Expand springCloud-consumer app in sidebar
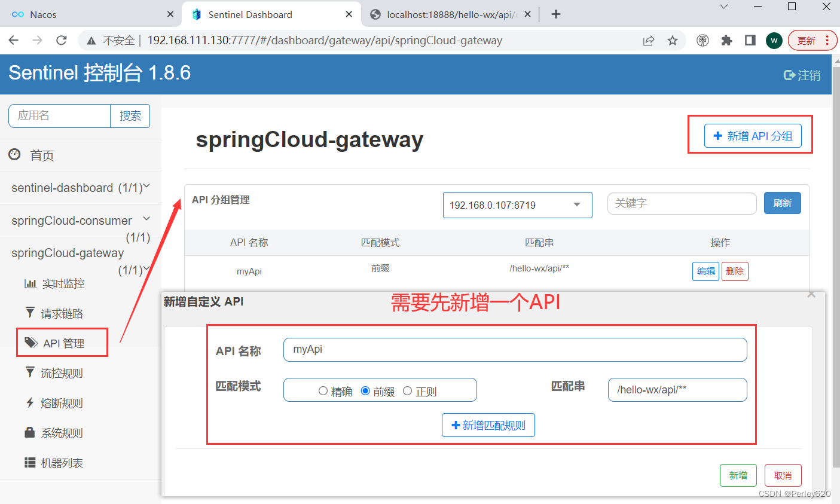The height and width of the screenshot is (504, 840). [x=80, y=221]
